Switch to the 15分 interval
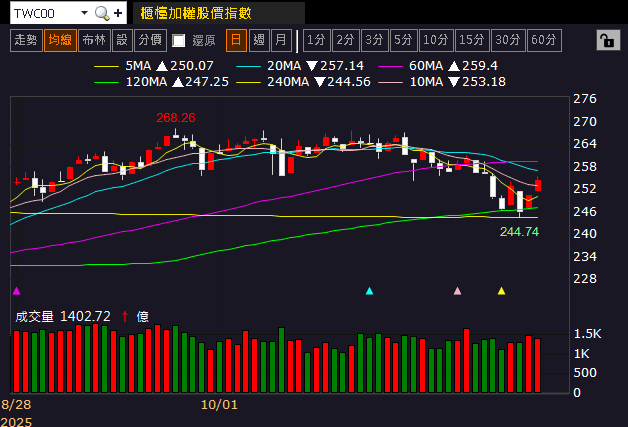The height and width of the screenshot is (427, 628). (472, 40)
